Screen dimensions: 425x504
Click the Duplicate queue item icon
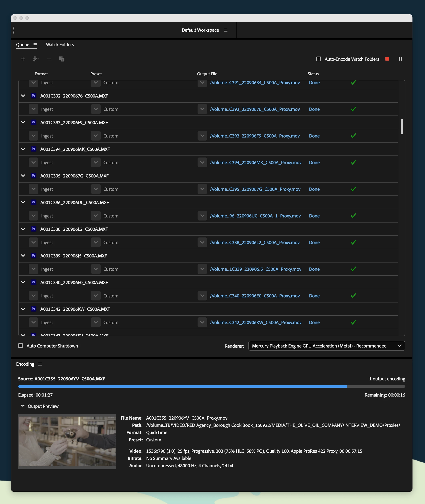pos(62,59)
